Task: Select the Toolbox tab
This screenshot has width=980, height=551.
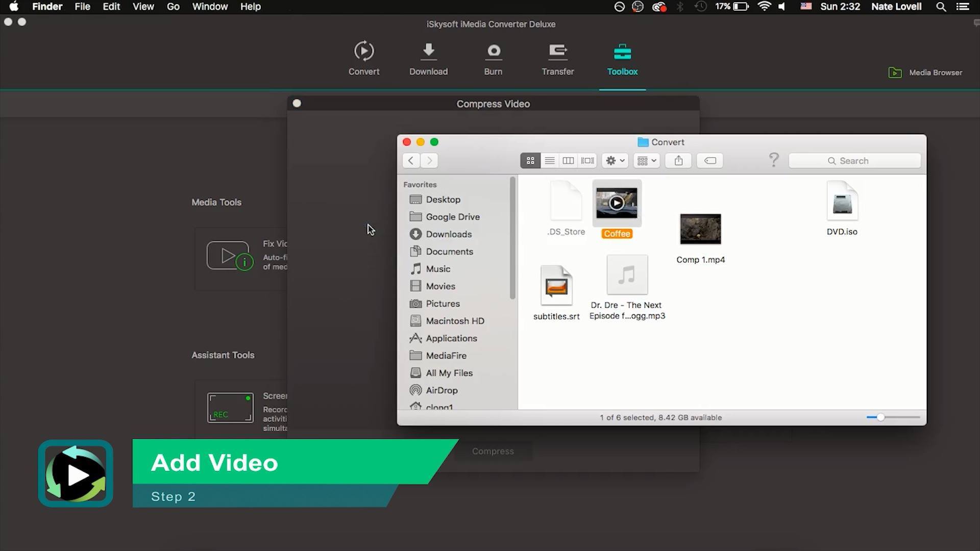Action: [622, 59]
